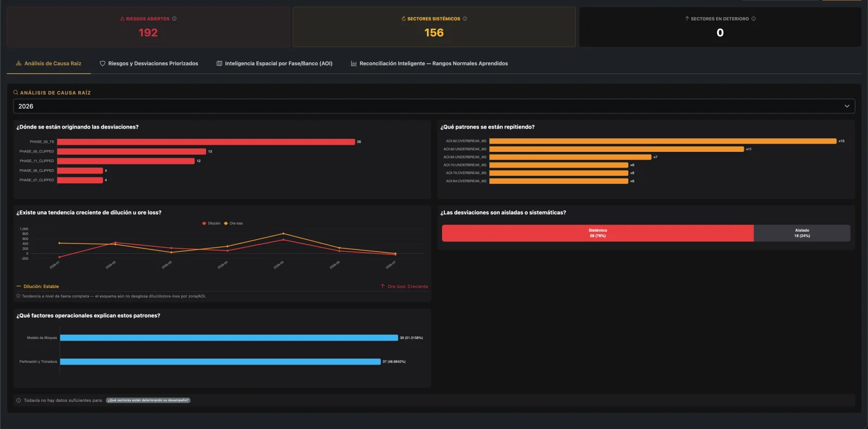Click the orange bar for AOI:62:OVERBREAK_M3
Image resolution: width=868 pixels, height=429 pixels.
click(663, 141)
